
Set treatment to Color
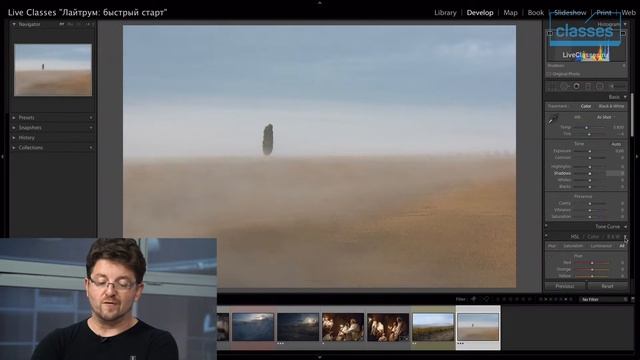586,106
